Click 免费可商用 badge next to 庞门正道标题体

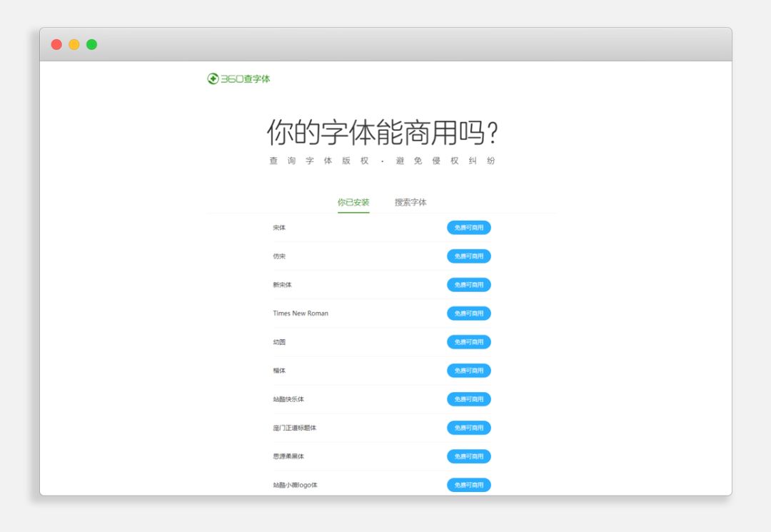(468, 427)
